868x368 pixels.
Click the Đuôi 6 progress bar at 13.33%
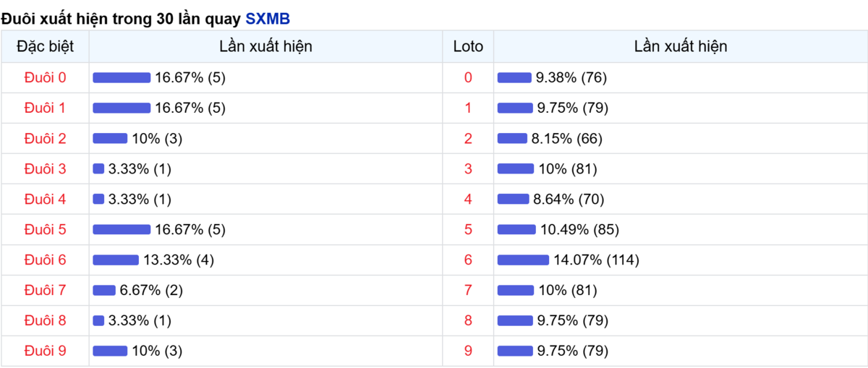116,260
